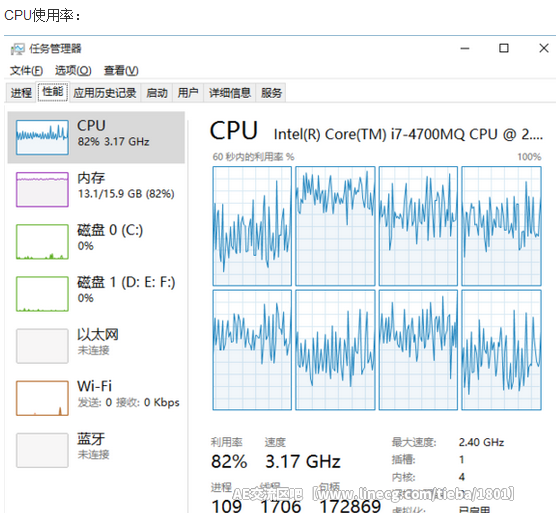Maximize the Task Manager window
Image resolution: width=556 pixels, height=513 pixels.
(x=504, y=48)
